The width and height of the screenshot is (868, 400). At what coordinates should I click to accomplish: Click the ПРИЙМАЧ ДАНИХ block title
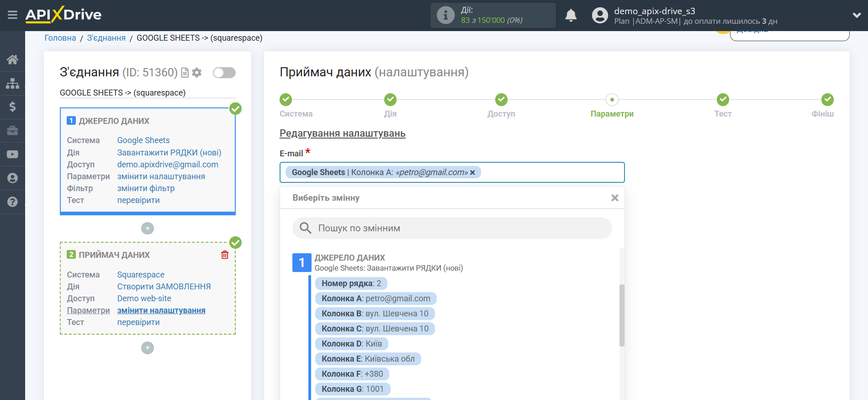(114, 255)
